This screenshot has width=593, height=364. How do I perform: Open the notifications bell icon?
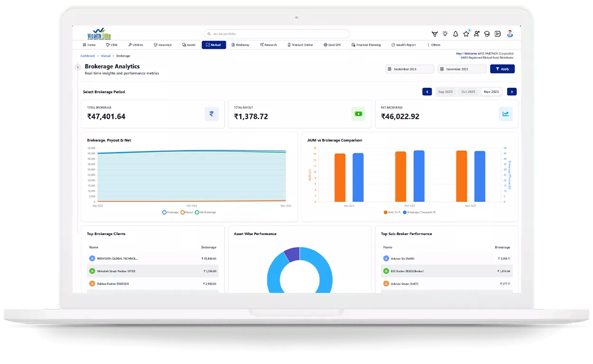pyautogui.click(x=456, y=34)
